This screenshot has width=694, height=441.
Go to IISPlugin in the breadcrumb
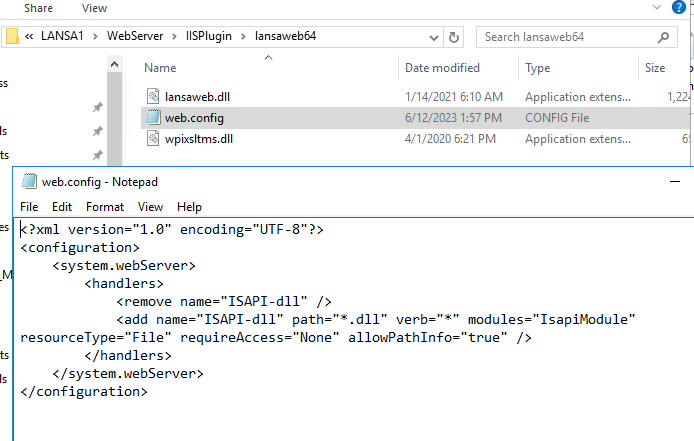pyautogui.click(x=208, y=36)
